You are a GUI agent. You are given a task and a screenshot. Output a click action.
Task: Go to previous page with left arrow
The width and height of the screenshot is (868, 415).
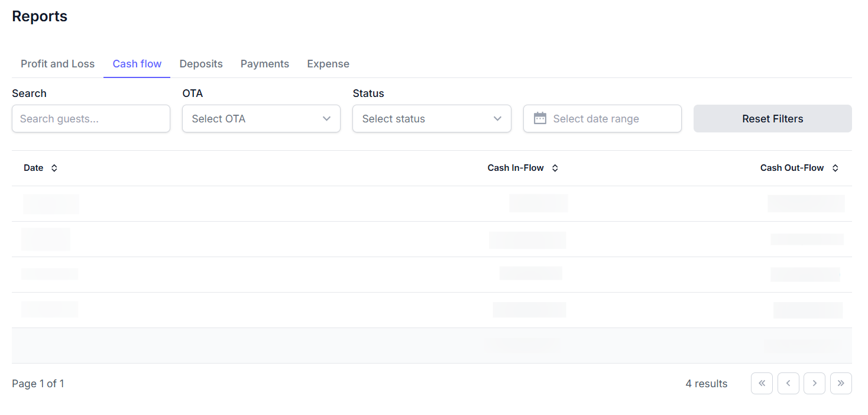[x=788, y=384]
